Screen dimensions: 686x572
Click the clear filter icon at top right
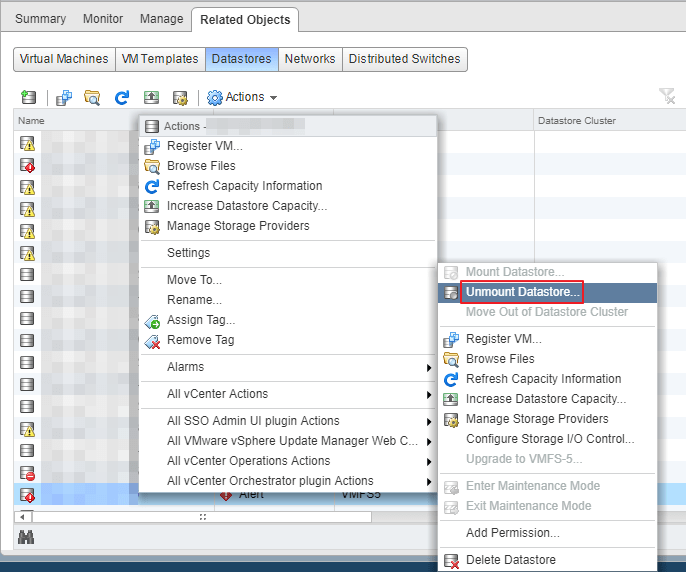click(667, 96)
